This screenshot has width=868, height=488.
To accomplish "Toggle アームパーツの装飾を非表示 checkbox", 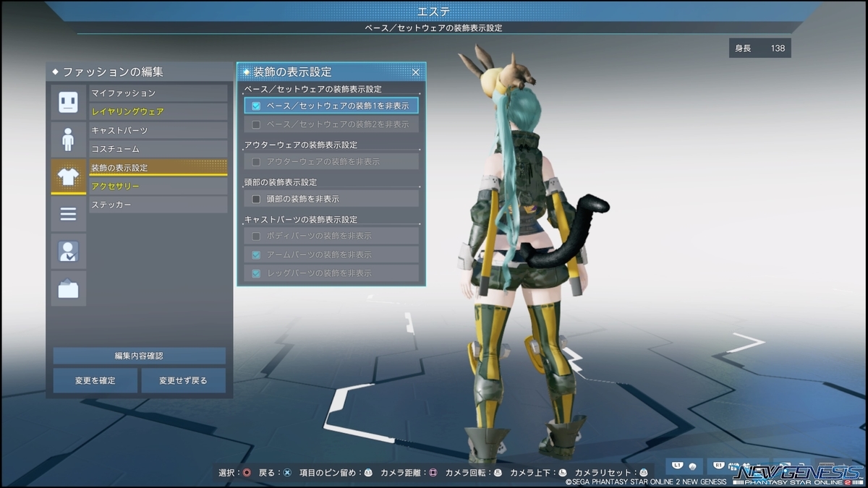I will point(256,254).
